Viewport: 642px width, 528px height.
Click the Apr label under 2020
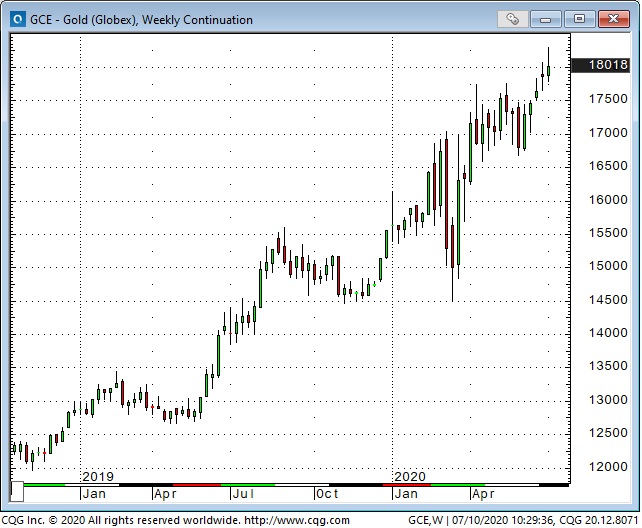pos(483,494)
